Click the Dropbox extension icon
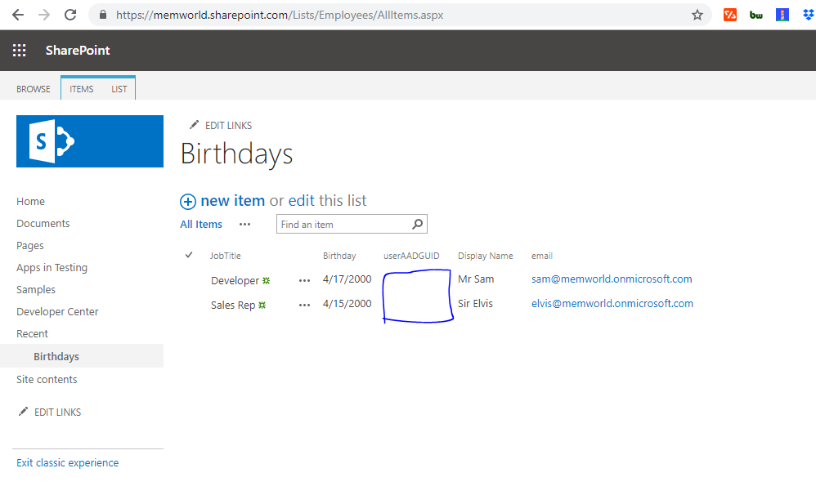 (809, 15)
